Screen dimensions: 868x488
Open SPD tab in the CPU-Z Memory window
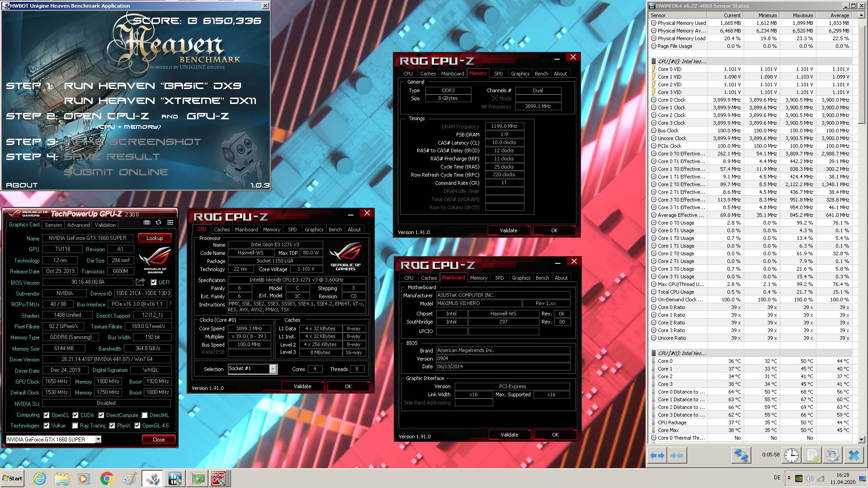click(498, 74)
